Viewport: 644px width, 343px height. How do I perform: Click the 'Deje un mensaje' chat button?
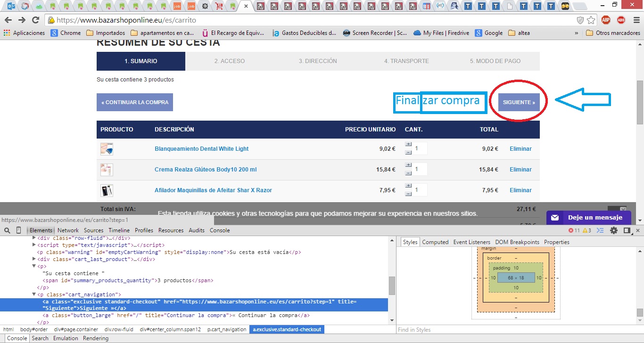[x=589, y=218]
